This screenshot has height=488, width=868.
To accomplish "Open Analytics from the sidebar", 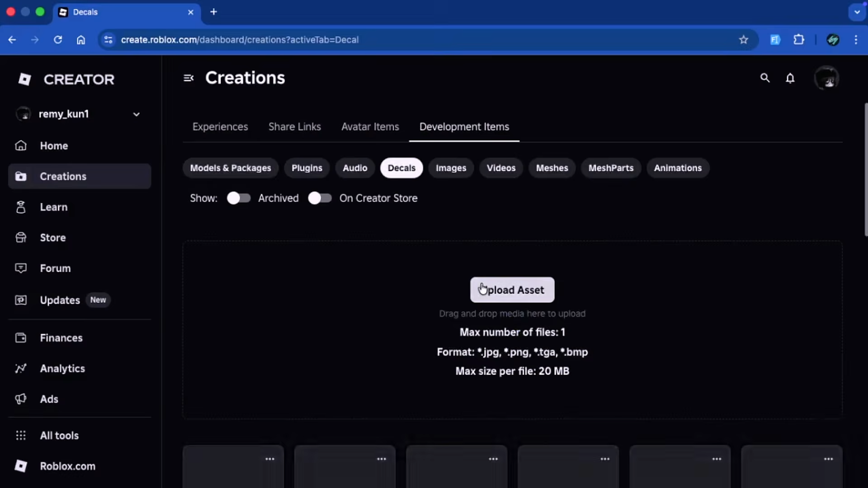I will [x=62, y=369].
